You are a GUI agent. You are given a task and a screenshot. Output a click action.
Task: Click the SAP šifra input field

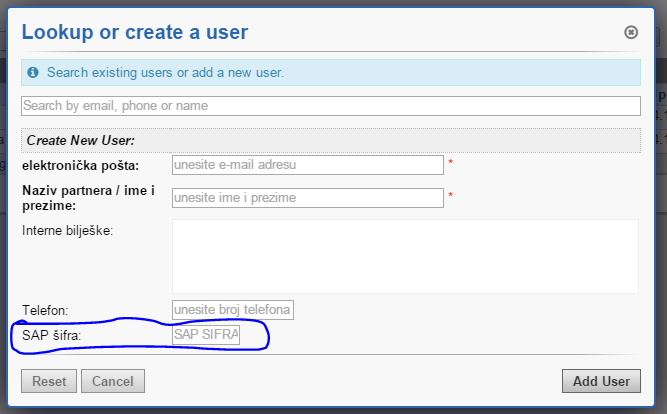(x=206, y=335)
